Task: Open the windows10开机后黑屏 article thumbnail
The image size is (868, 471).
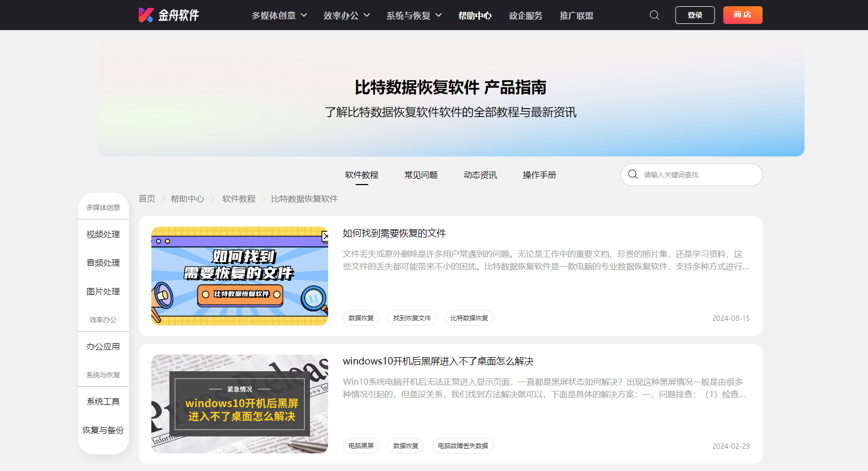Action: coord(240,404)
